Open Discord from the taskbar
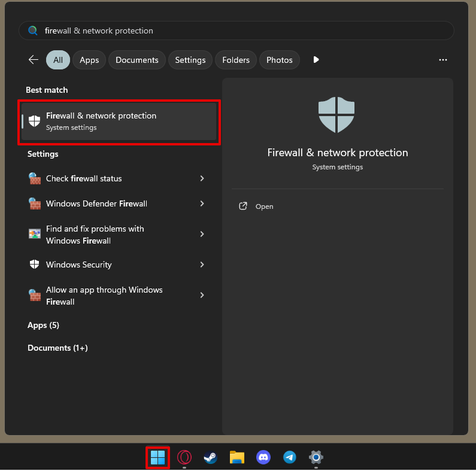This screenshot has width=476, height=471. tap(263, 457)
